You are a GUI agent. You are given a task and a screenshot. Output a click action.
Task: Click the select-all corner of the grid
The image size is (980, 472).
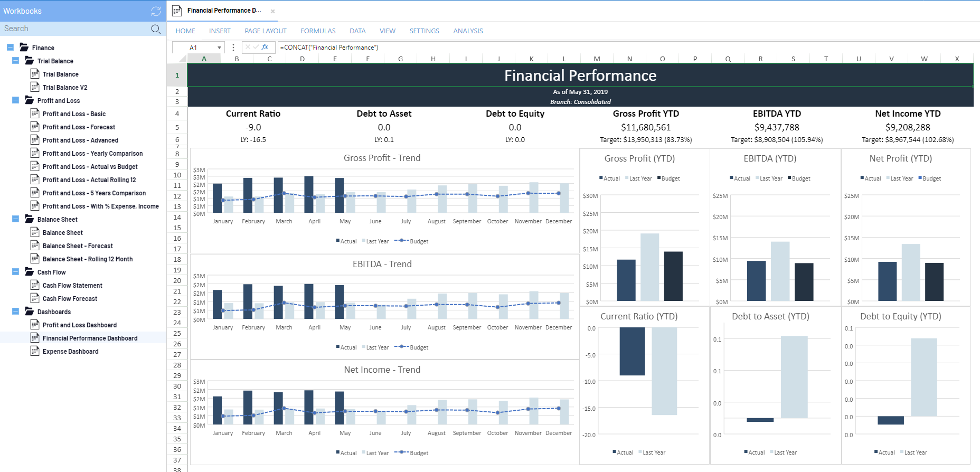click(177, 59)
